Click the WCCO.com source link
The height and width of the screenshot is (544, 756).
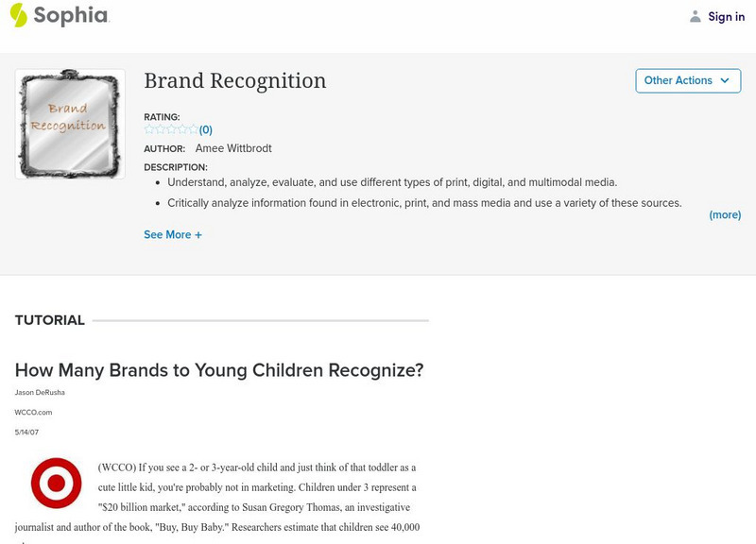click(34, 410)
